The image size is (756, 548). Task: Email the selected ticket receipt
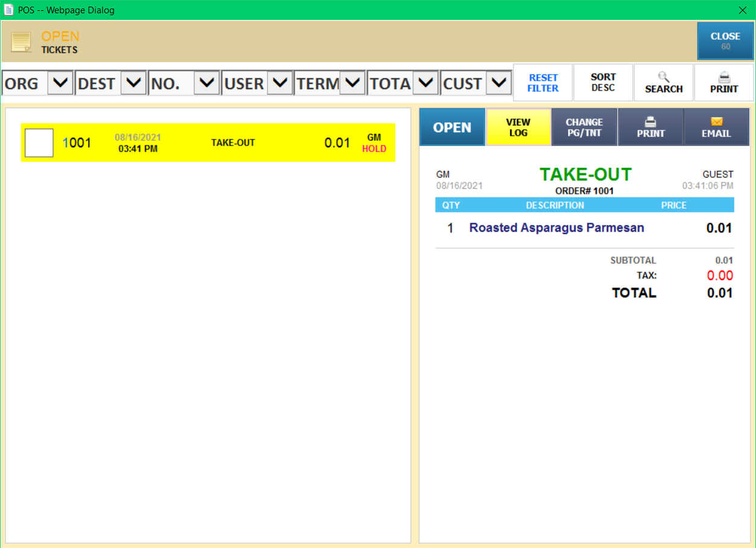[x=716, y=127]
